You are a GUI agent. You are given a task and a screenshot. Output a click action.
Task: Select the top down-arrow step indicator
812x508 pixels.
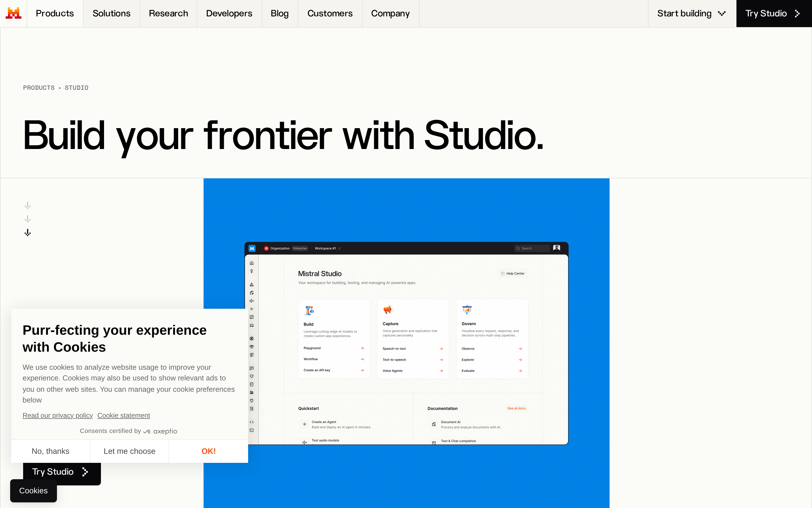coord(28,205)
